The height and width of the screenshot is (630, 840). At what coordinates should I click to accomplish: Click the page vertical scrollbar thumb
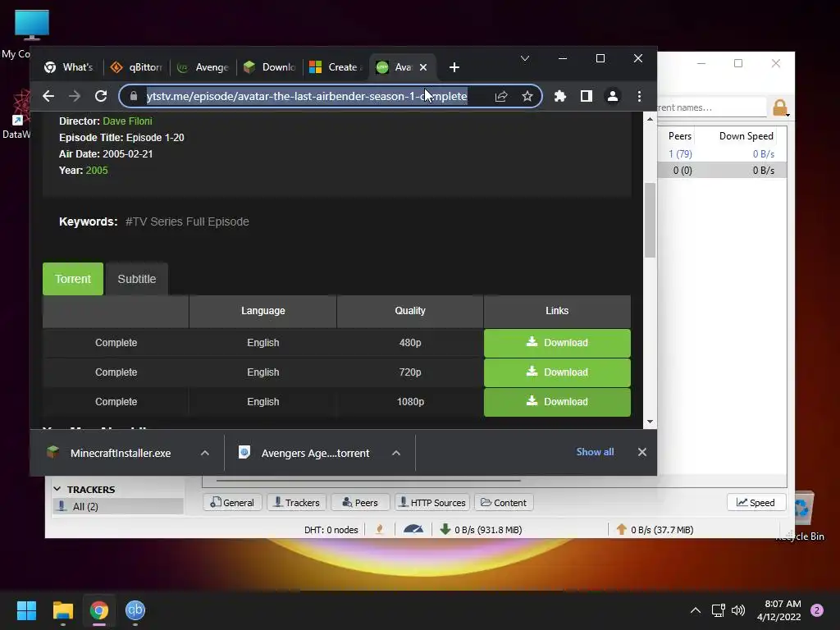[650, 220]
